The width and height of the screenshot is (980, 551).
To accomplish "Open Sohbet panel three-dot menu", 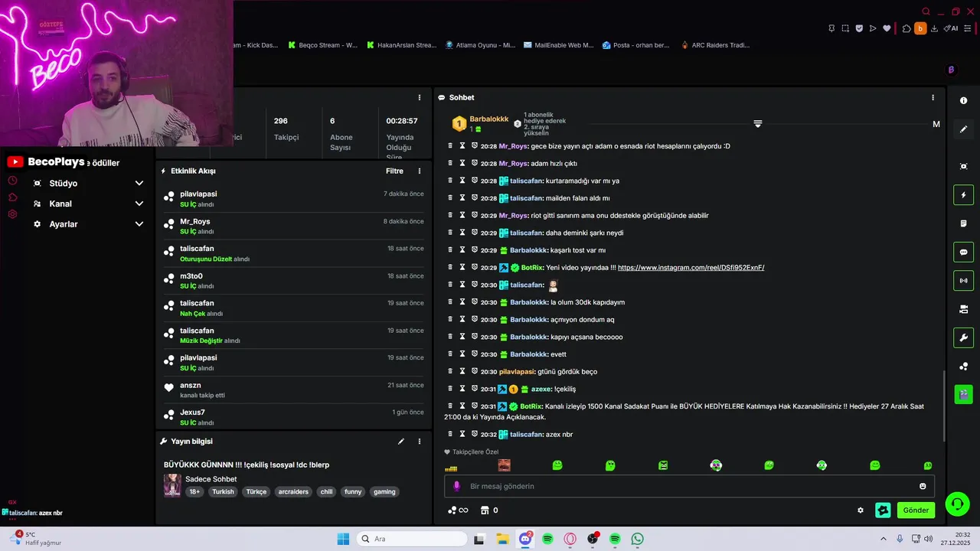I will point(933,98).
